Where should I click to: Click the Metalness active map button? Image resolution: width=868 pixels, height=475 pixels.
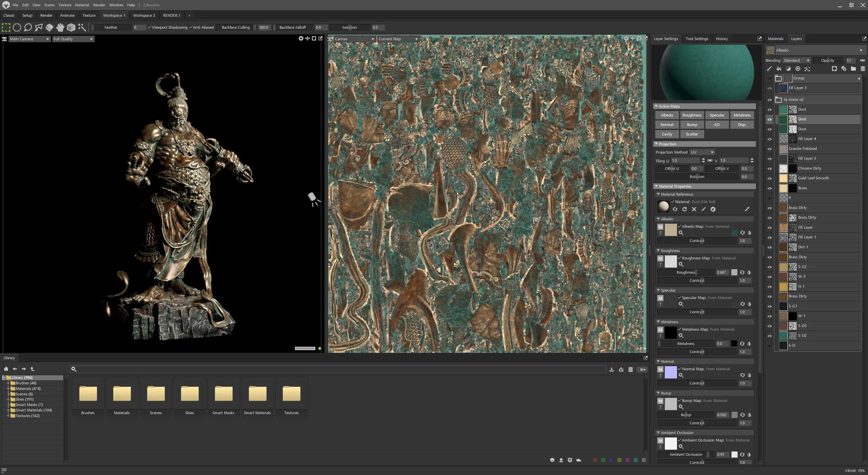pos(742,115)
